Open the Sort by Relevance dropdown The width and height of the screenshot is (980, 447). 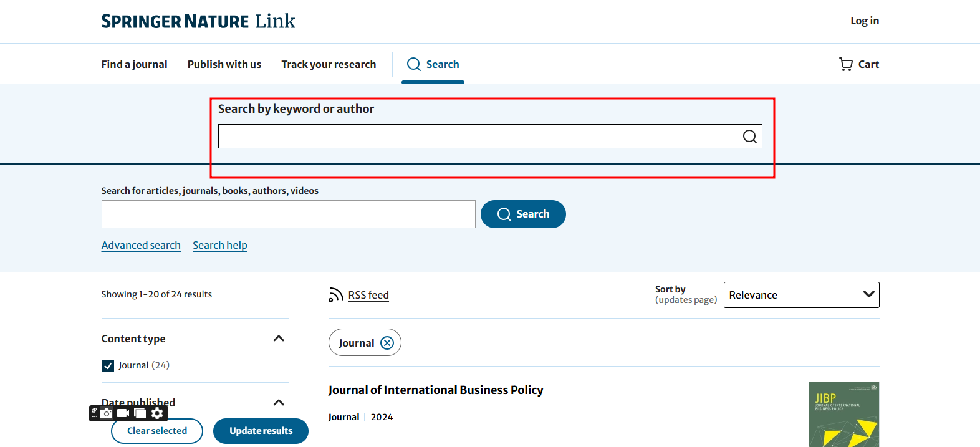801,295
